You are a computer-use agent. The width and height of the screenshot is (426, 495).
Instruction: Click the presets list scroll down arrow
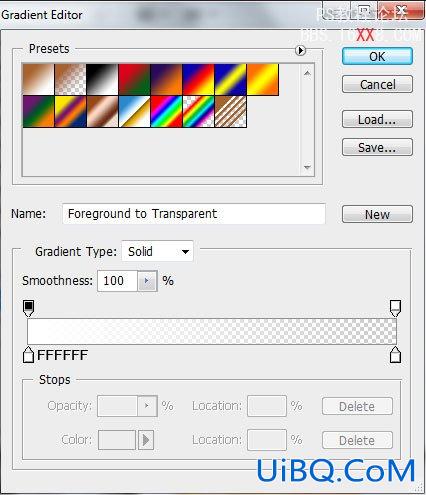pyautogui.click(x=307, y=167)
